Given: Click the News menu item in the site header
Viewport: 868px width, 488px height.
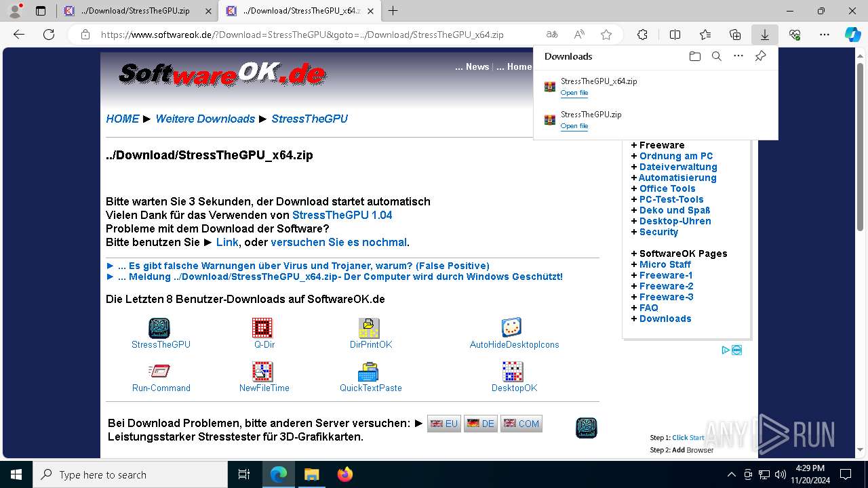Looking at the screenshot, I should point(477,66).
